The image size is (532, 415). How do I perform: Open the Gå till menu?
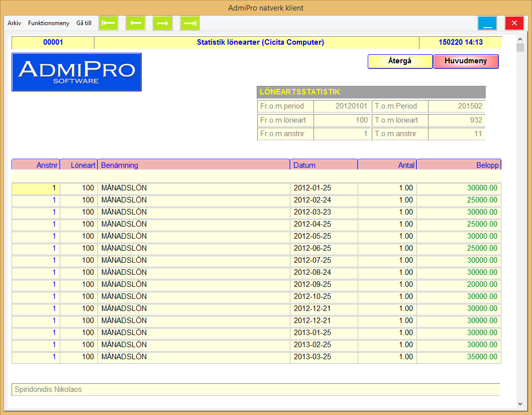[84, 23]
